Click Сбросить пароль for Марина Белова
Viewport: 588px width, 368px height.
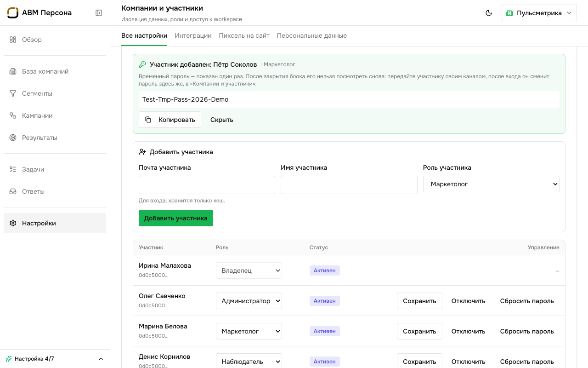click(527, 331)
